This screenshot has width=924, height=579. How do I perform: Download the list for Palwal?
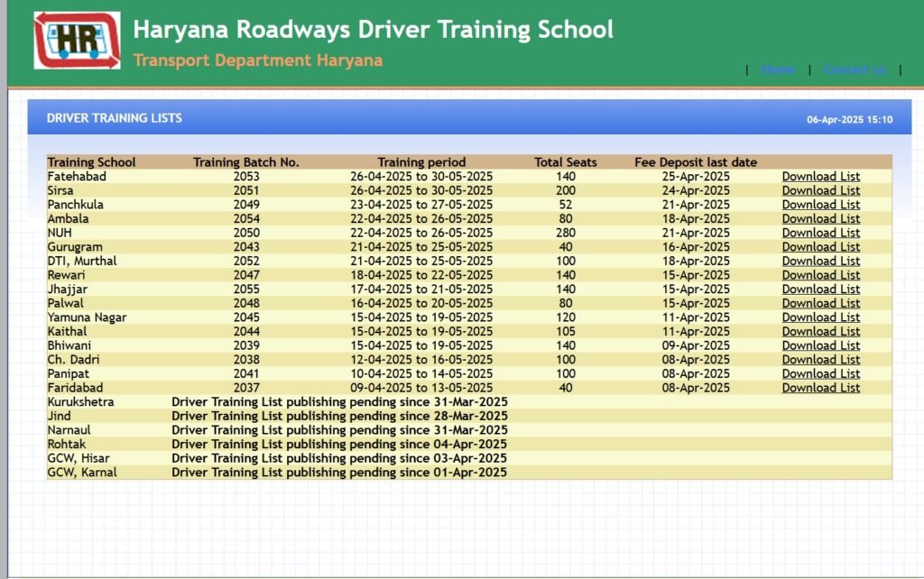[821, 303]
